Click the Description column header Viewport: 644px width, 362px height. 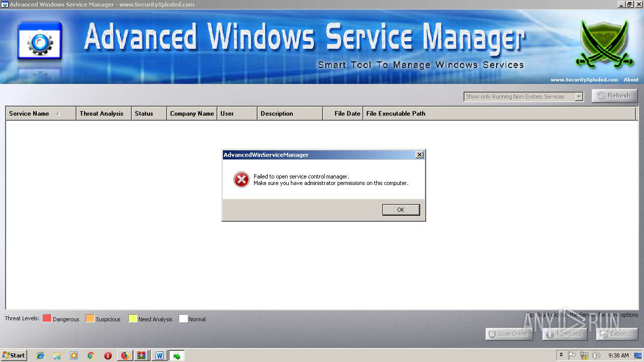[x=290, y=114]
